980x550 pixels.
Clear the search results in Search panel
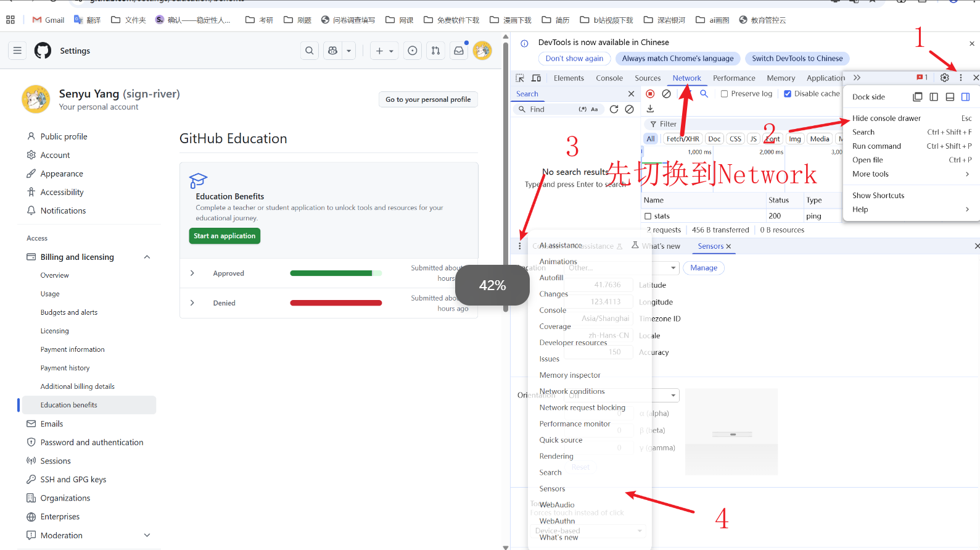click(x=629, y=109)
